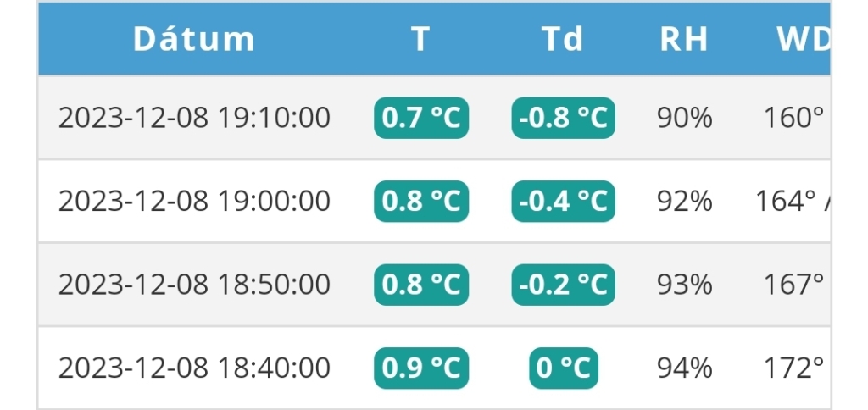Click the 19:00:00 row's 0.8 °C badge
The image size is (868, 410).
421,201
